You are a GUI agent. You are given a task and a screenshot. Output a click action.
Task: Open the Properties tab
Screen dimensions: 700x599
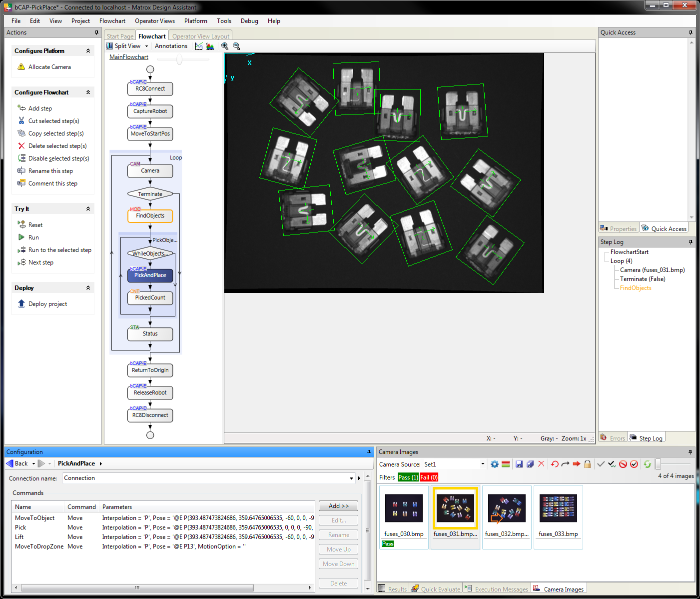[619, 228]
